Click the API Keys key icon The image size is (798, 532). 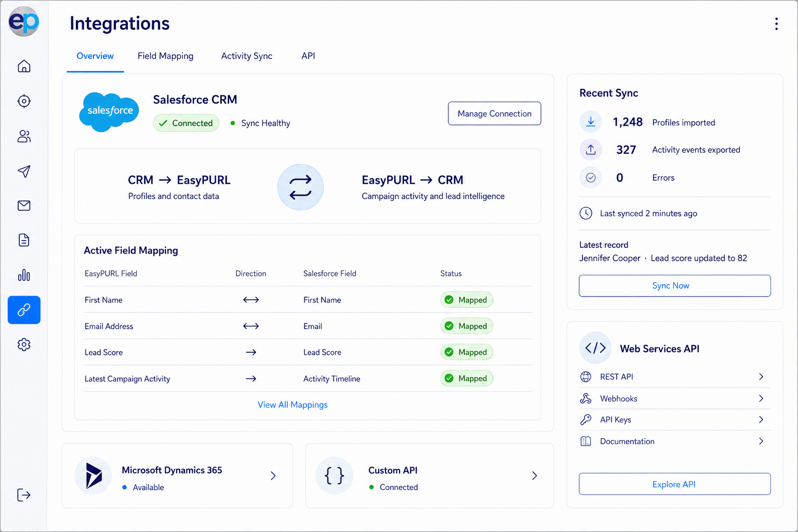click(586, 420)
